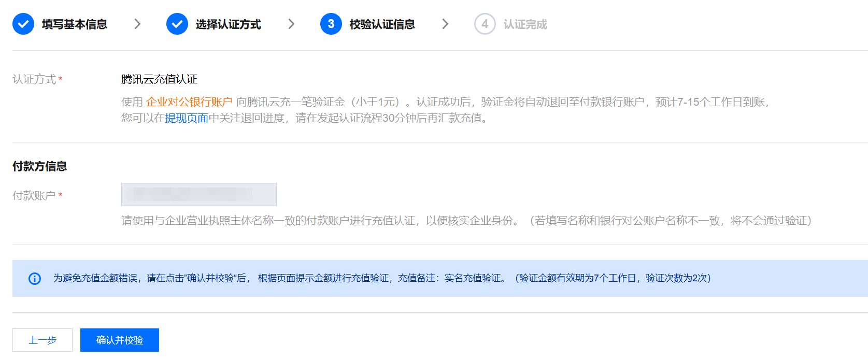Go back with the 上一步 button

[x=42, y=340]
